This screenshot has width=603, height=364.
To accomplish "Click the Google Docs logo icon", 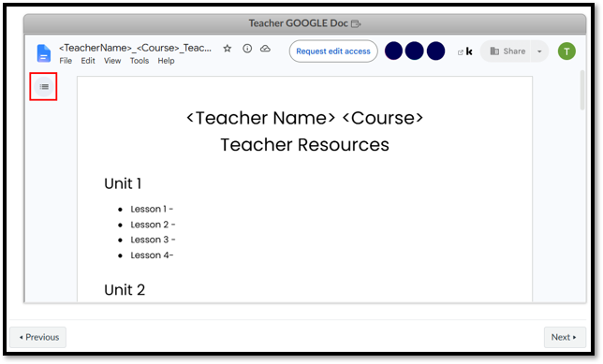I will (43, 53).
